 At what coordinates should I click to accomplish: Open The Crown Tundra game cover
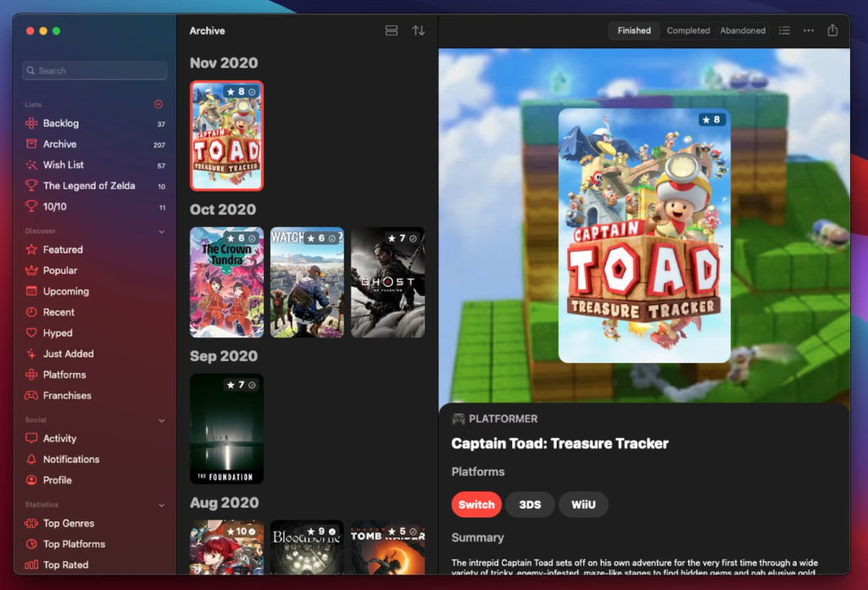pos(227,282)
